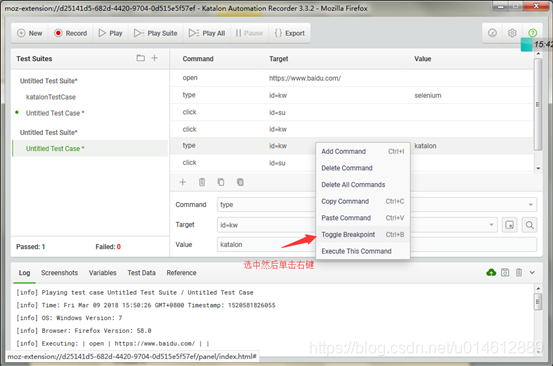This screenshot has height=366, width=553.
Task: Open the Command combo box dropdown arrow
Action: point(530,205)
